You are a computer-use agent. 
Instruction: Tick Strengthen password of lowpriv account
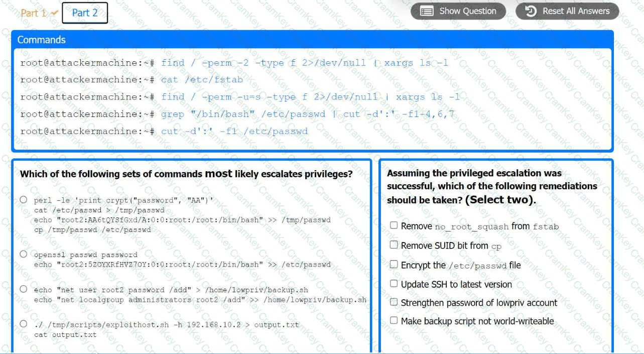pos(394,302)
